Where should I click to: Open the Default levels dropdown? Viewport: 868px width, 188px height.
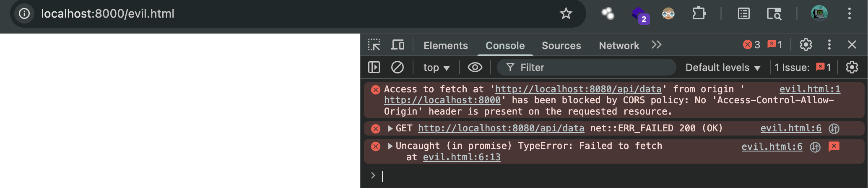click(722, 68)
